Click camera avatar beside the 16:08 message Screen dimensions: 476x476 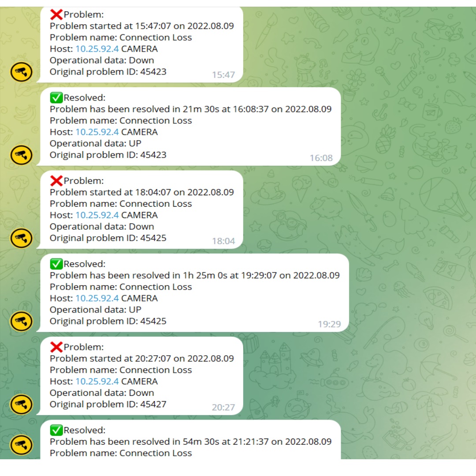click(21, 155)
